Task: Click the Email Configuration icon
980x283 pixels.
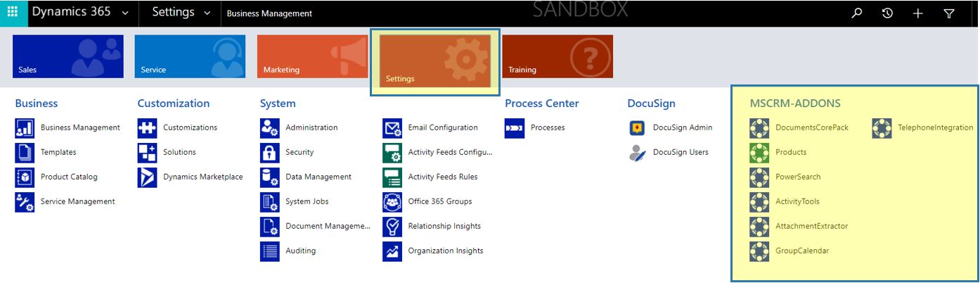Action: click(392, 128)
